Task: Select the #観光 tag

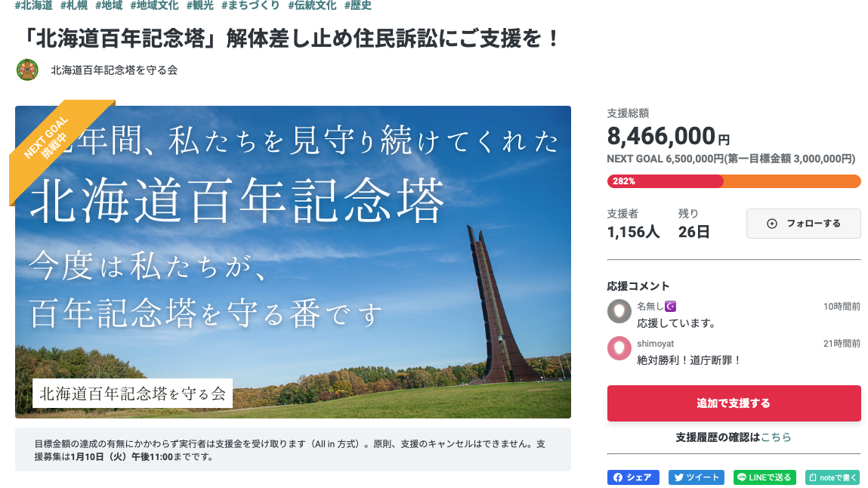Action: point(200,5)
